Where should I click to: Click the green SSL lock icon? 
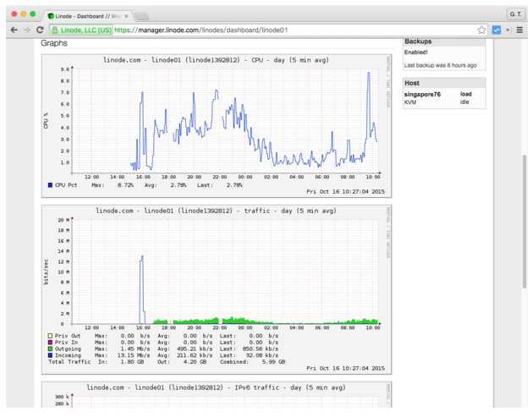55,30
